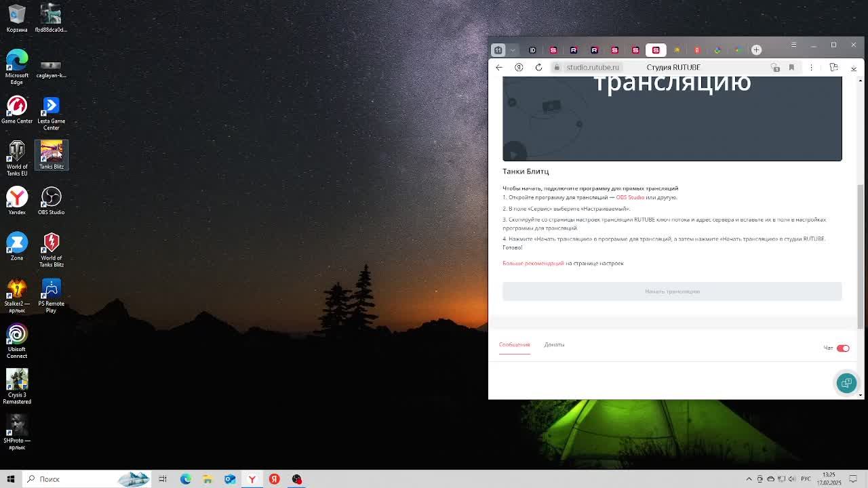
Task: Open the Game Center desktop shortcut
Action: pyautogui.click(x=17, y=110)
